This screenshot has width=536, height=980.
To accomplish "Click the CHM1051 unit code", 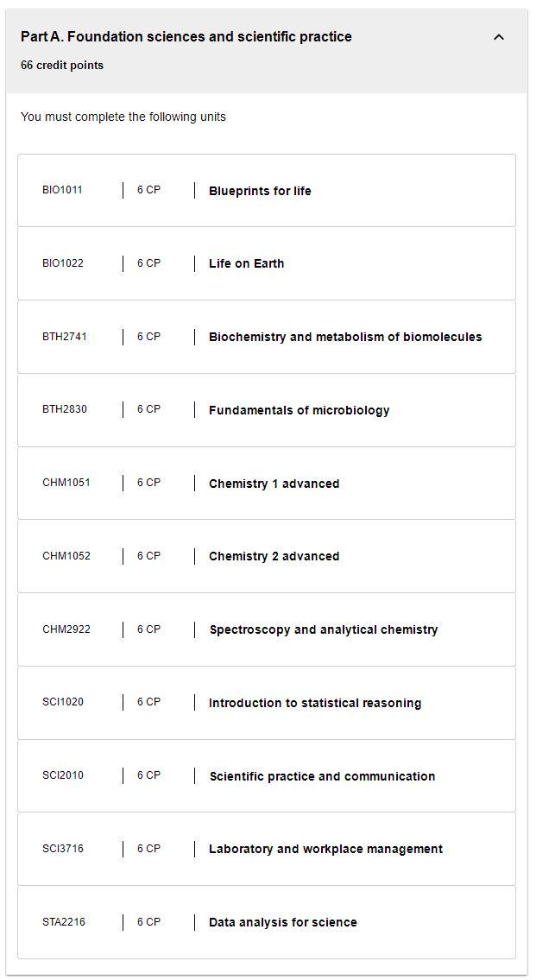I will click(x=66, y=483).
